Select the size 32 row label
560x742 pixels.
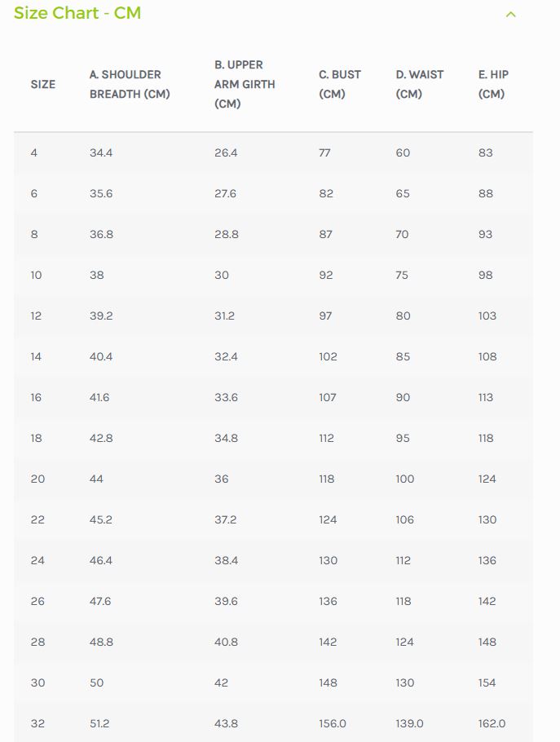click(37, 723)
